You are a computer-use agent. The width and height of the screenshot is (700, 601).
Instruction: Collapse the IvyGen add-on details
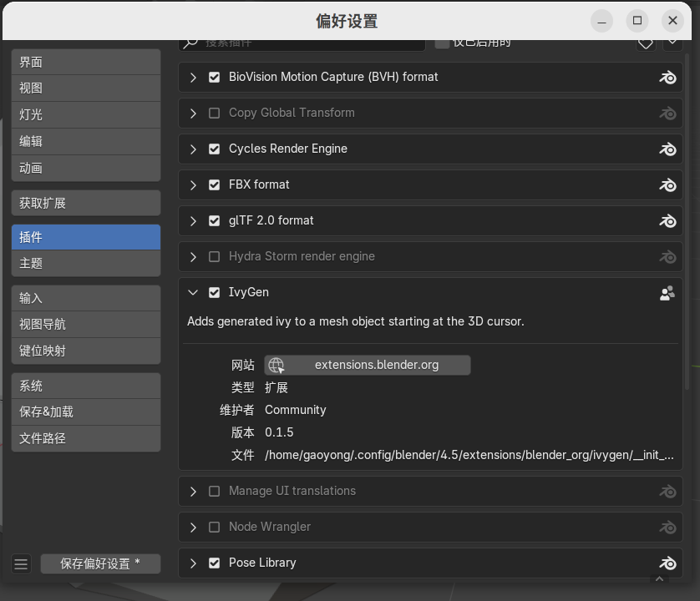click(193, 293)
